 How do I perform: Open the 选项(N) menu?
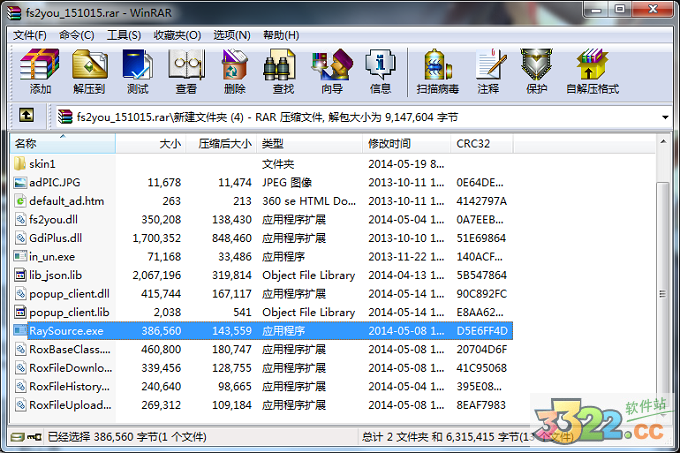point(232,35)
